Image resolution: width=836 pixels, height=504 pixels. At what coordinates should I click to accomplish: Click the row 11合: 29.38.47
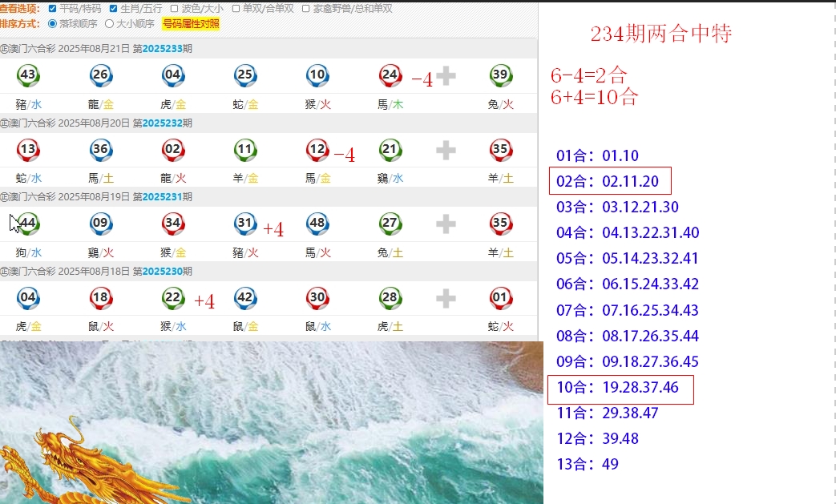pos(608,413)
